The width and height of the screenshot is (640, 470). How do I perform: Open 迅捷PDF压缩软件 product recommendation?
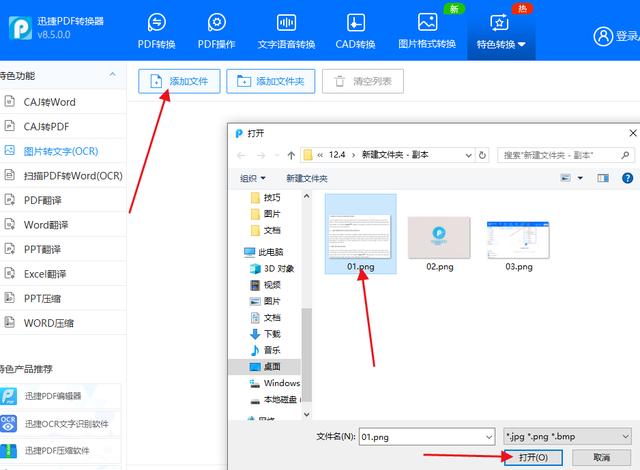60,450
